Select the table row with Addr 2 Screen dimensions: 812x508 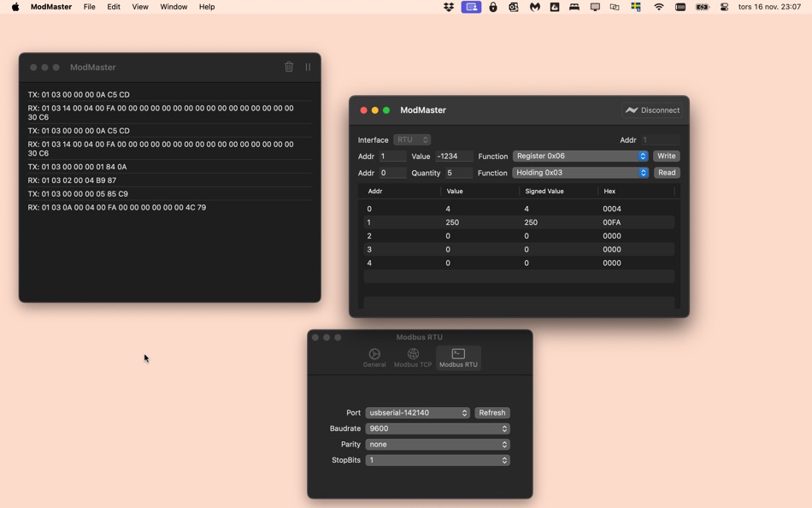tap(519, 236)
